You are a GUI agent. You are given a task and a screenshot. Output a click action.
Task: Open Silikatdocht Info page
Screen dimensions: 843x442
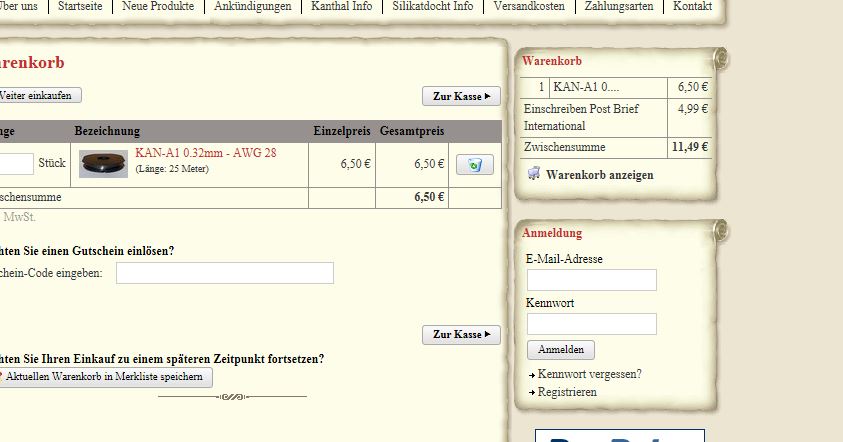(433, 6)
